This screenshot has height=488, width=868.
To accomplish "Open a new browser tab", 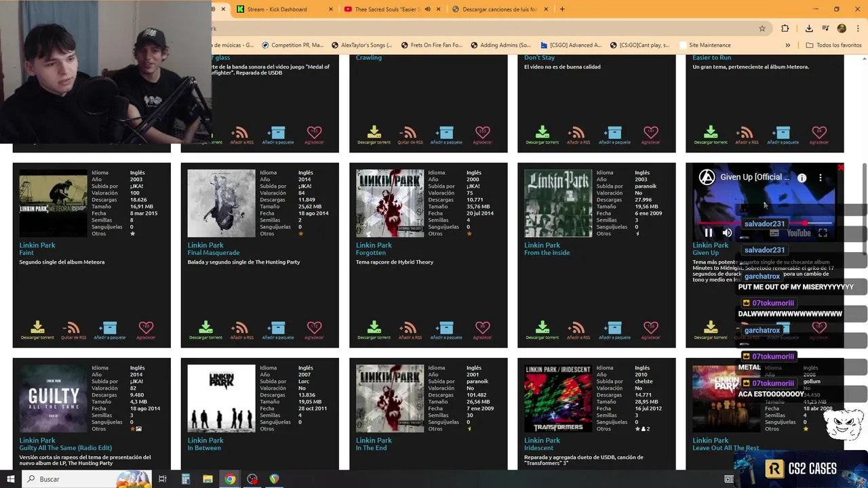I will point(562,9).
